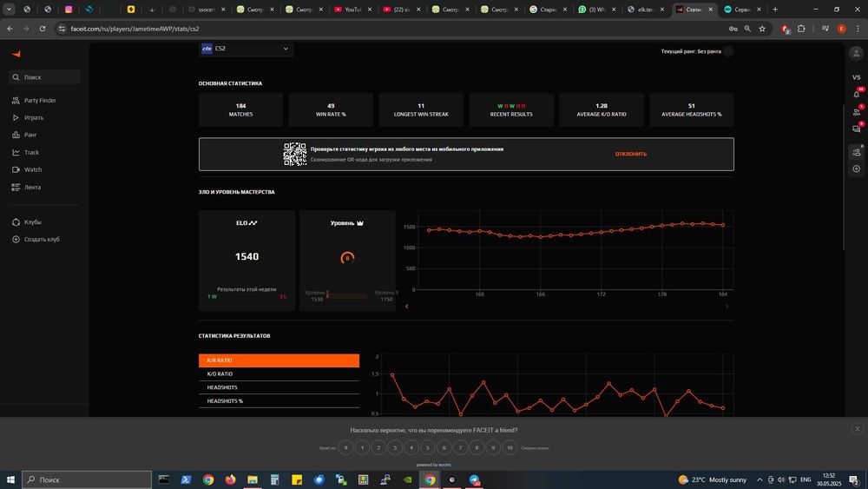Rate 3 in the recommend survey
Viewport: 868px width, 489px height.
pos(395,447)
